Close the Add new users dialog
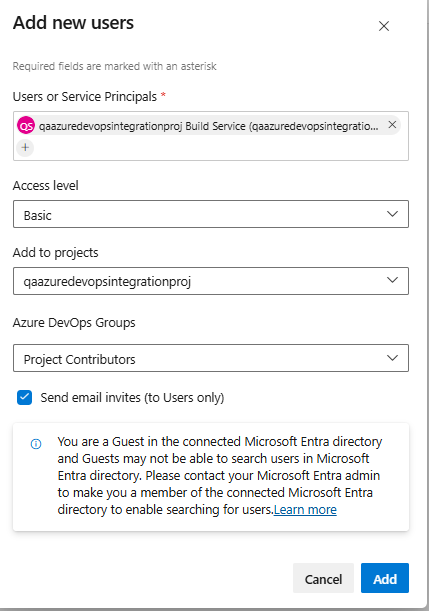This screenshot has height=611, width=429. pos(384,26)
